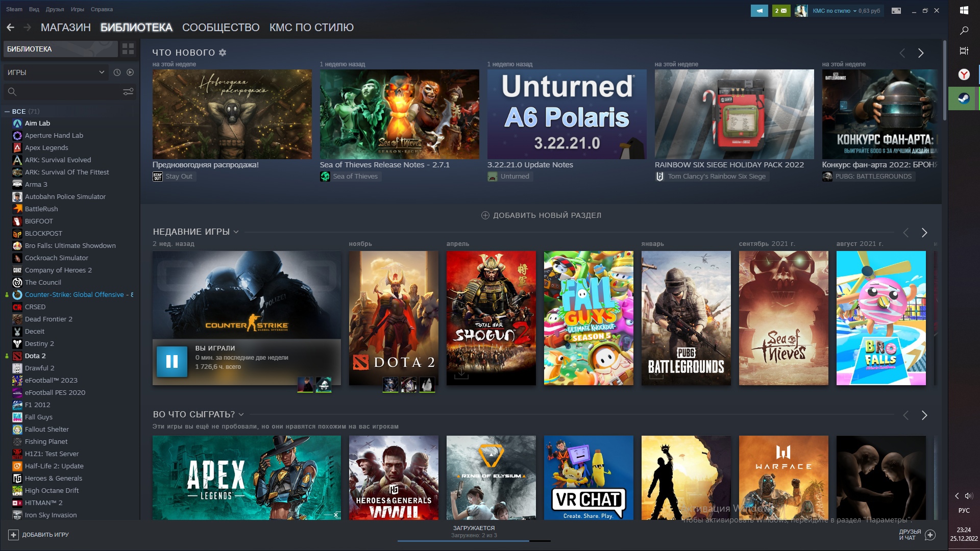Open 3.22.21.0 Update Notes link
The width and height of the screenshot is (980, 551).
pos(530,165)
